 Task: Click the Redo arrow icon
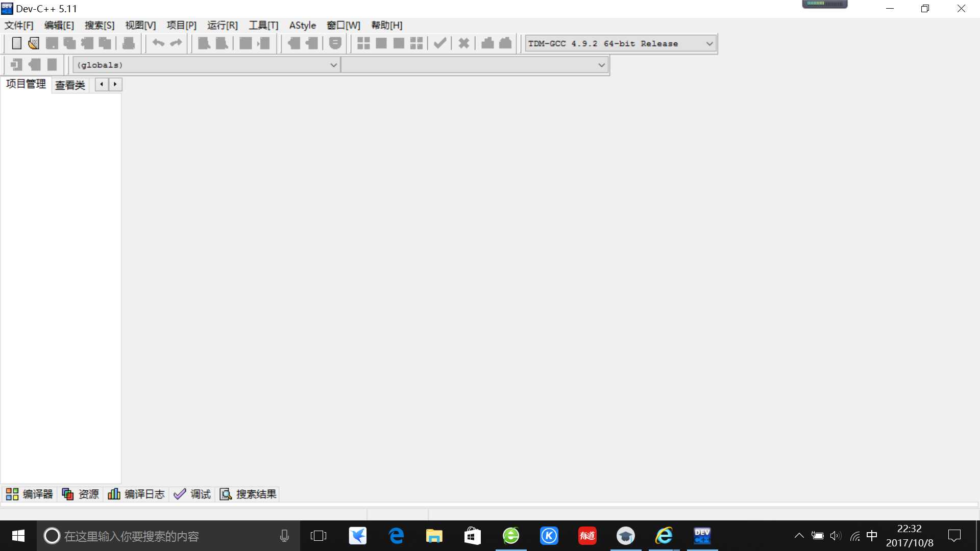pos(176,43)
